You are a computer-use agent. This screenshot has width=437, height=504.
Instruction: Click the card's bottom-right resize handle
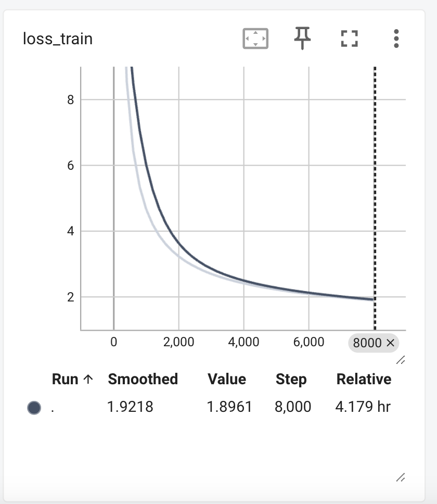pos(401,477)
